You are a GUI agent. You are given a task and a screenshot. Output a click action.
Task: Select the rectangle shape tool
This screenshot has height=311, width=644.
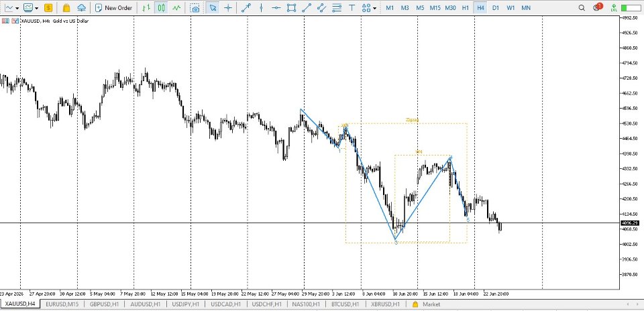(292, 7)
